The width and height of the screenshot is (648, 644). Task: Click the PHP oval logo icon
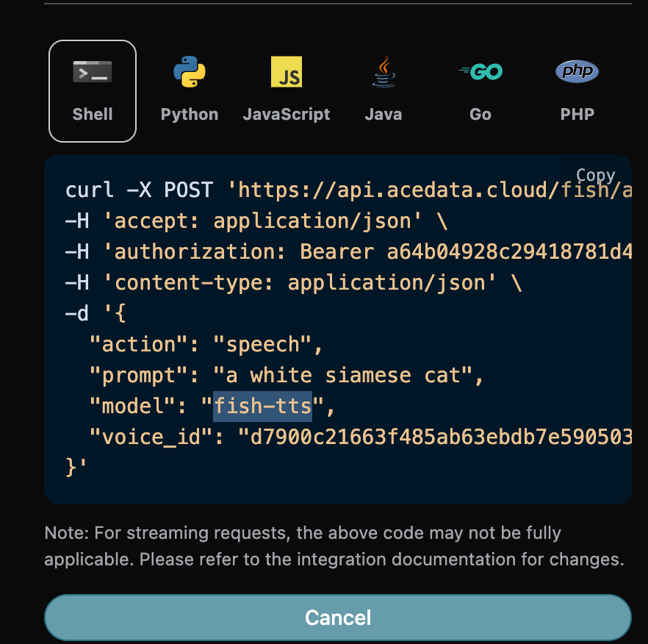tap(577, 72)
